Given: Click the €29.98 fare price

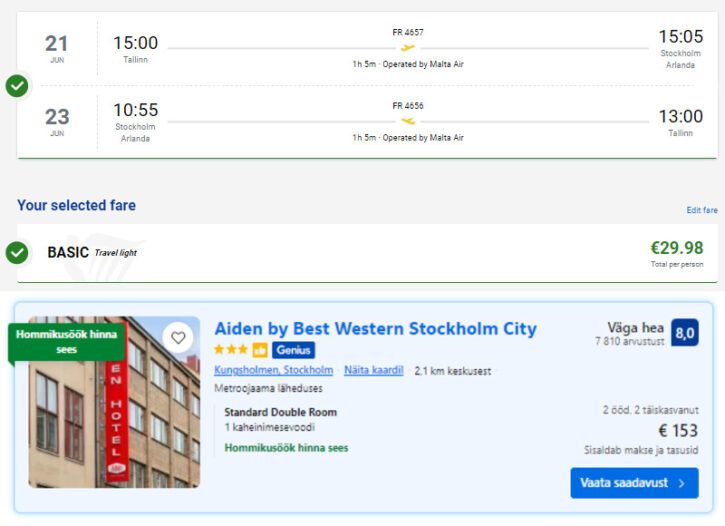Looking at the screenshot, I should click(676, 248).
